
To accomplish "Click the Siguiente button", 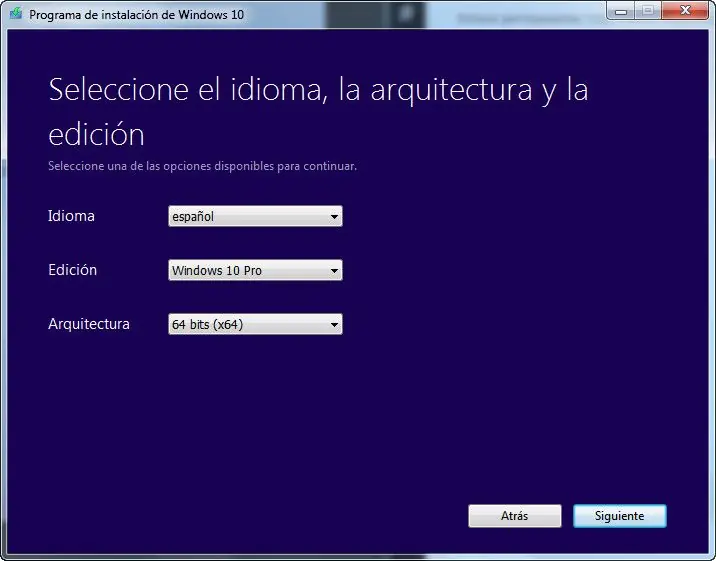I will (x=620, y=516).
